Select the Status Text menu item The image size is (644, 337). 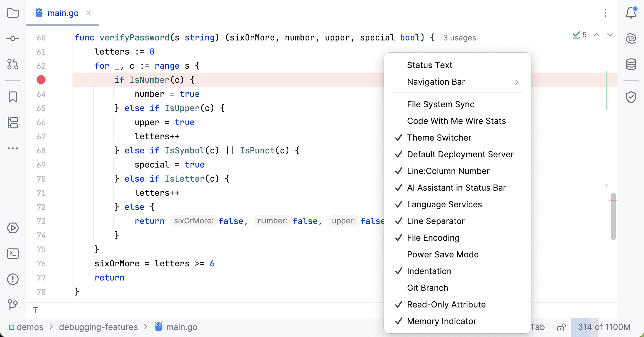pyautogui.click(x=430, y=65)
